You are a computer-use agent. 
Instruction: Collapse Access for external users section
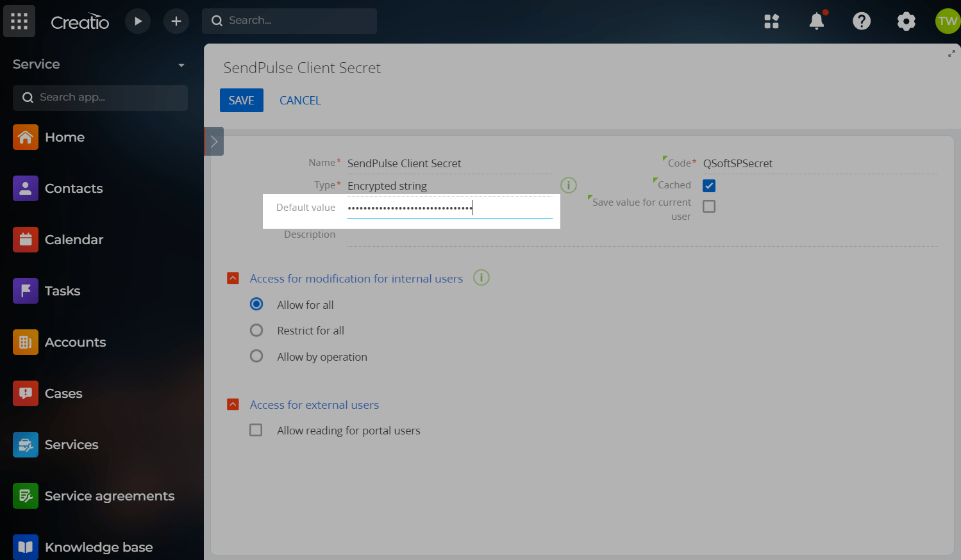[x=233, y=404]
